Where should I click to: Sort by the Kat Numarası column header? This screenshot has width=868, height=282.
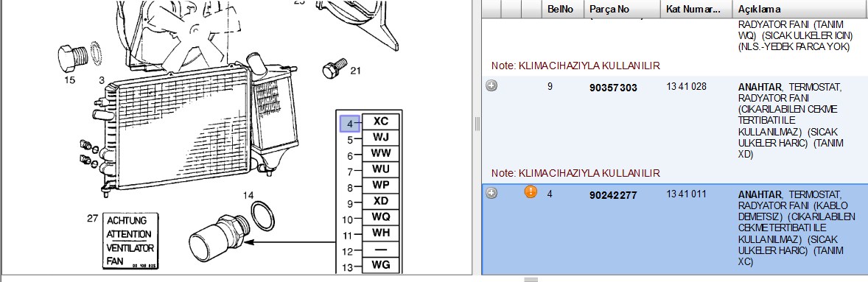[696, 10]
